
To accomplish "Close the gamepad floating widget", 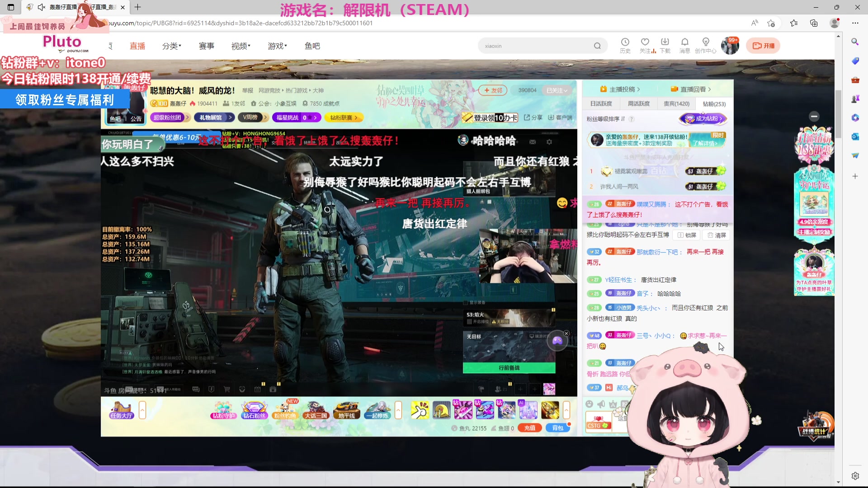I will coord(566,333).
